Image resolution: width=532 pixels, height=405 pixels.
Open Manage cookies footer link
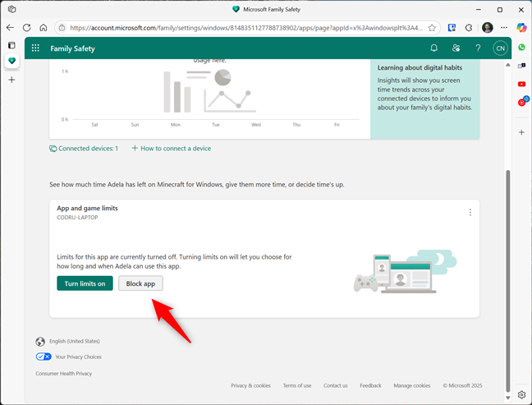[x=412, y=385]
